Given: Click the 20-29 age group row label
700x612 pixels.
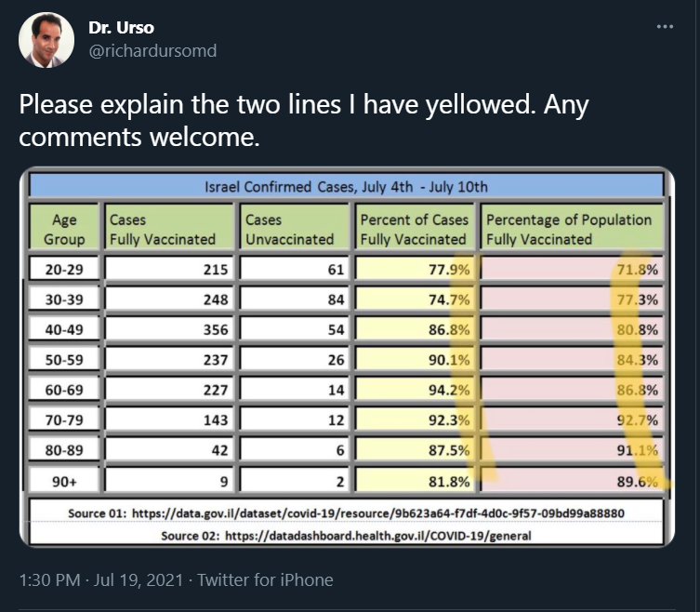Looking at the screenshot, I should pyautogui.click(x=64, y=270).
